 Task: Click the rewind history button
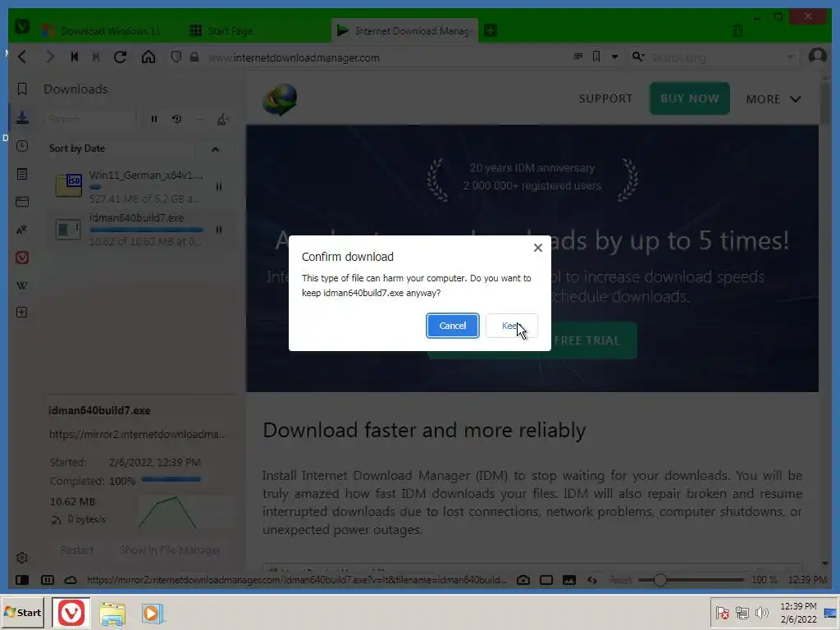(75, 57)
